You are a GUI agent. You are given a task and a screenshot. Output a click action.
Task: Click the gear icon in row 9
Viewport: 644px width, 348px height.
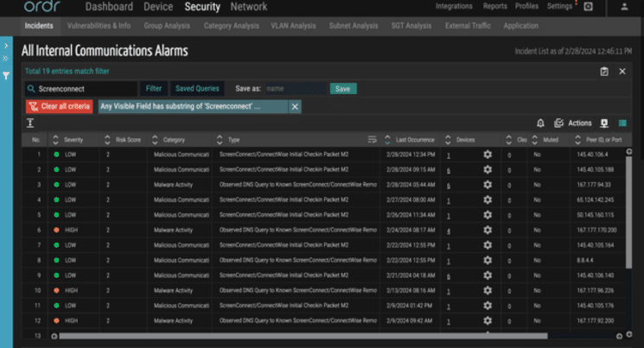tap(488, 275)
